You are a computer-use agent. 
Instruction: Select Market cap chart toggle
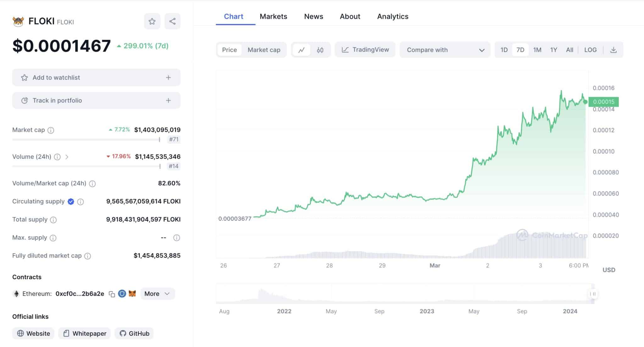[x=264, y=50]
